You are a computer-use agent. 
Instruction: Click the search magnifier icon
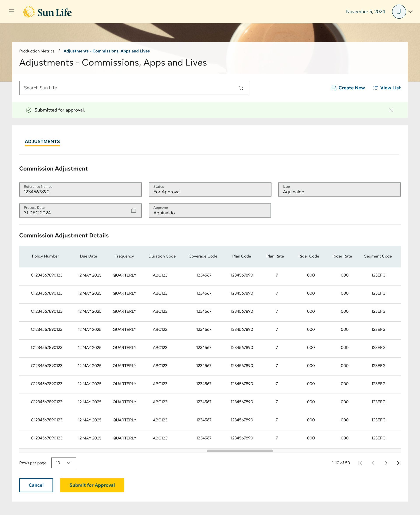point(241,88)
